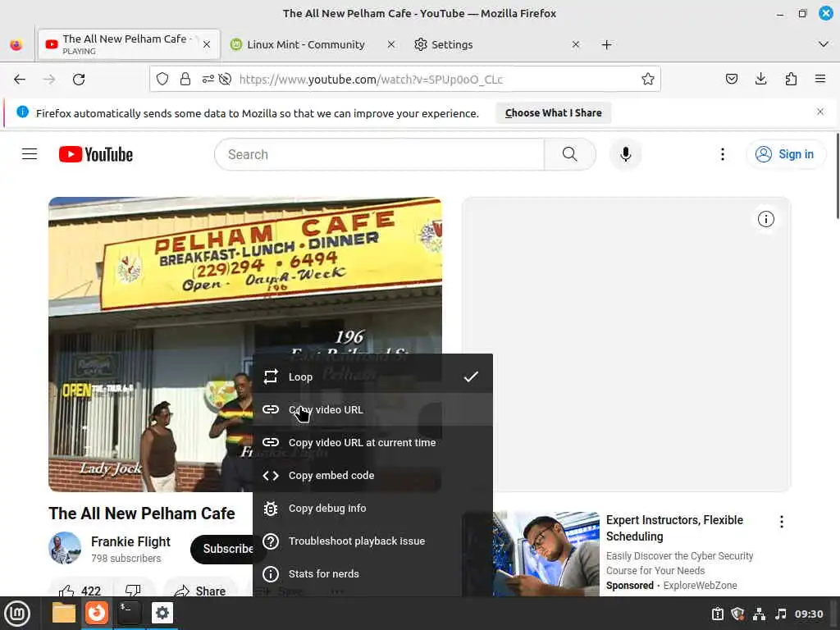Screen dimensions: 840x630
Task: Choose Copy video URL at current time
Action: pos(372,442)
